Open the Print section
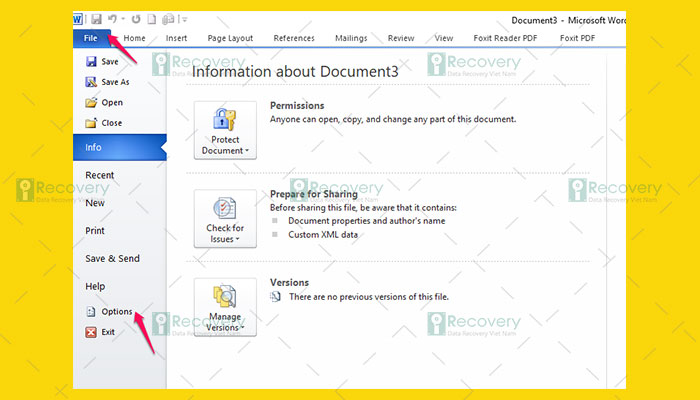700x400 pixels. [95, 231]
